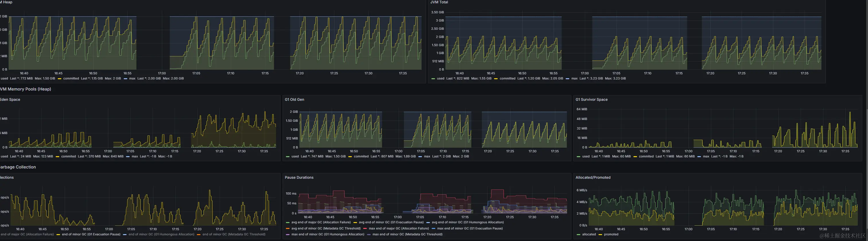
Task: Toggle 'max end of minor GC (G1 Humongous Allocation)' series
Action: [328, 235]
